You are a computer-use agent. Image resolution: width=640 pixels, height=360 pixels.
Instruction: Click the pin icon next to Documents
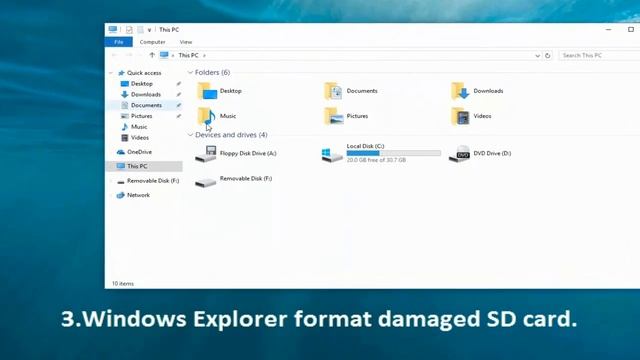click(178, 105)
